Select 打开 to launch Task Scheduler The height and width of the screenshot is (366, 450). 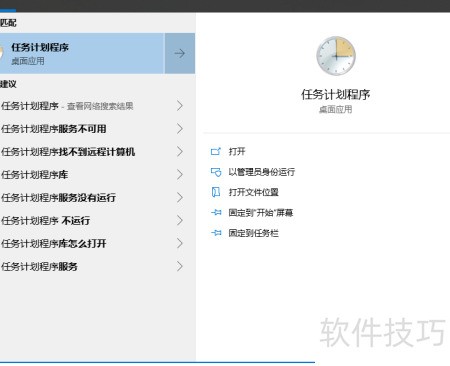237,152
